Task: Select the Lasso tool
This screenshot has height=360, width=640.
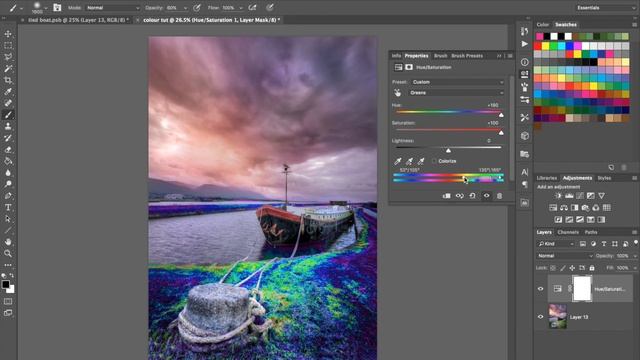Action: click(x=8, y=57)
